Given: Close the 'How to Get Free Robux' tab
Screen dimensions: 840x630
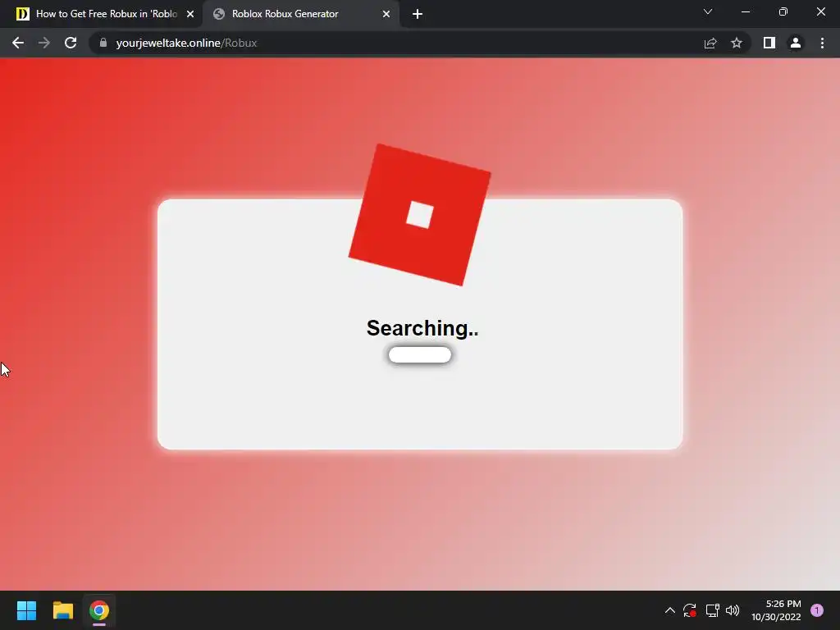Looking at the screenshot, I should tap(190, 14).
